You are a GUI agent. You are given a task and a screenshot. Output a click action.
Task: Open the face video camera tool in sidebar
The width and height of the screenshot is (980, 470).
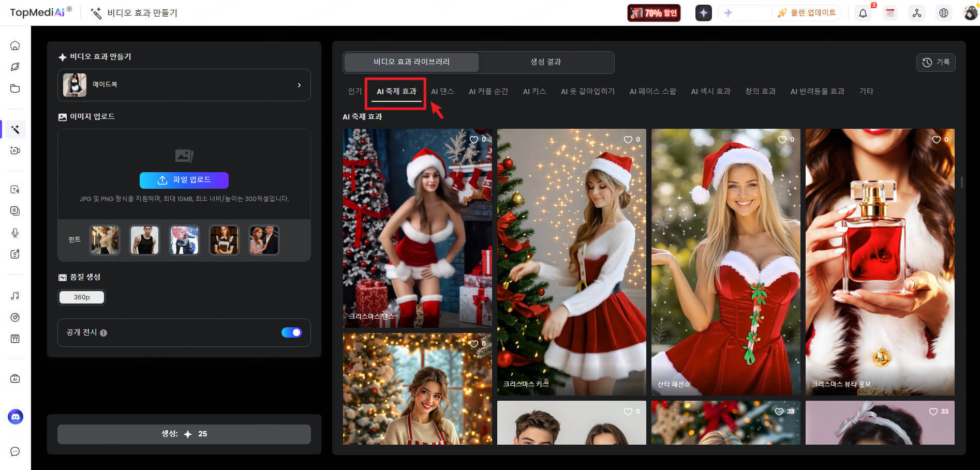[x=15, y=150]
